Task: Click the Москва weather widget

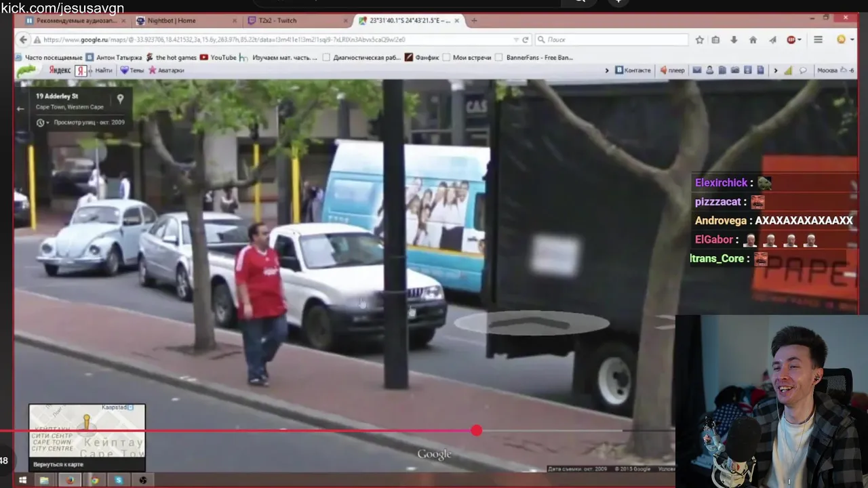Action: tap(835, 70)
